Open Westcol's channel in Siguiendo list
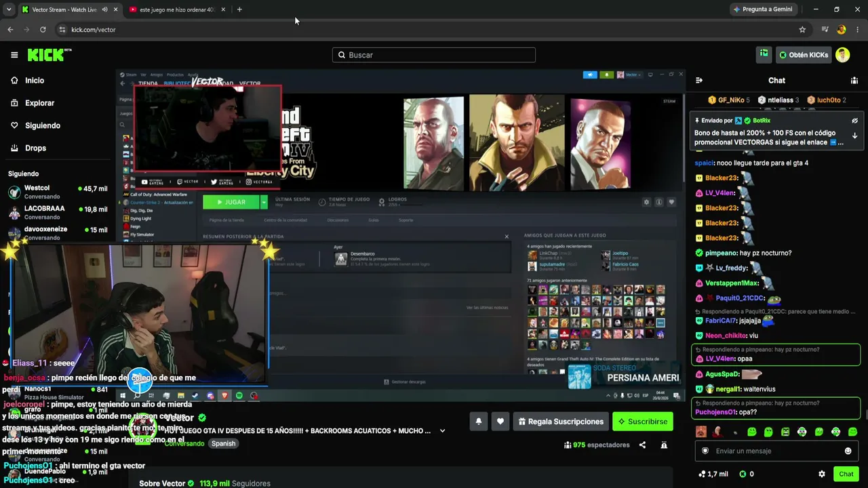Screen dimensions: 868x488 point(58,192)
